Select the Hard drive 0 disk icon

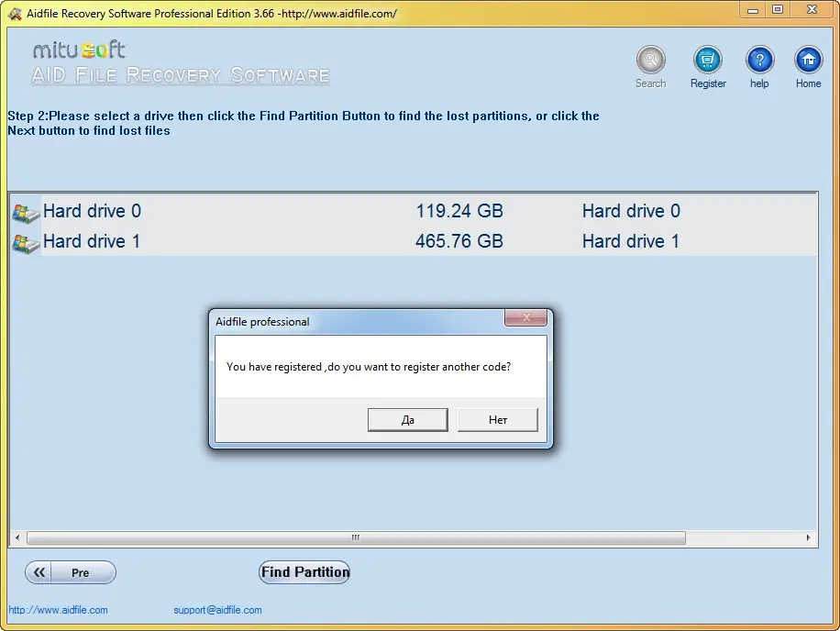(x=26, y=213)
